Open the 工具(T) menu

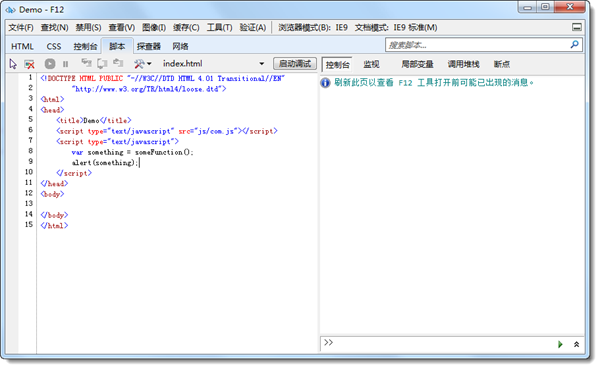click(220, 28)
